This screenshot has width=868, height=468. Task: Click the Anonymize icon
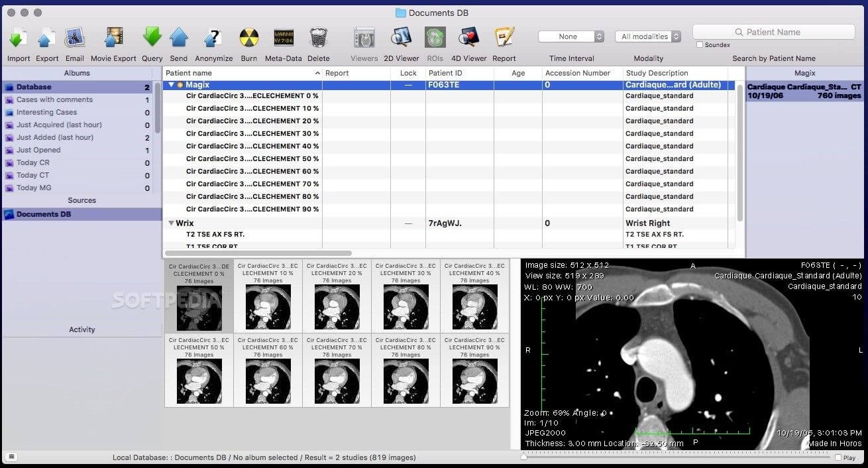(x=213, y=38)
